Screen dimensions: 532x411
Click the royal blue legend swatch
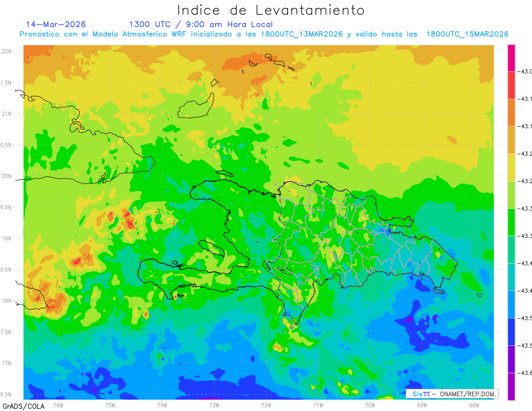click(x=511, y=331)
